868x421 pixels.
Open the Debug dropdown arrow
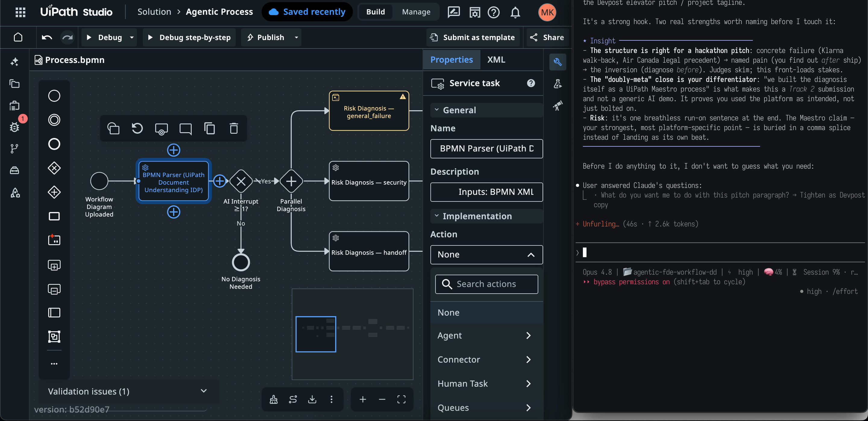point(132,37)
